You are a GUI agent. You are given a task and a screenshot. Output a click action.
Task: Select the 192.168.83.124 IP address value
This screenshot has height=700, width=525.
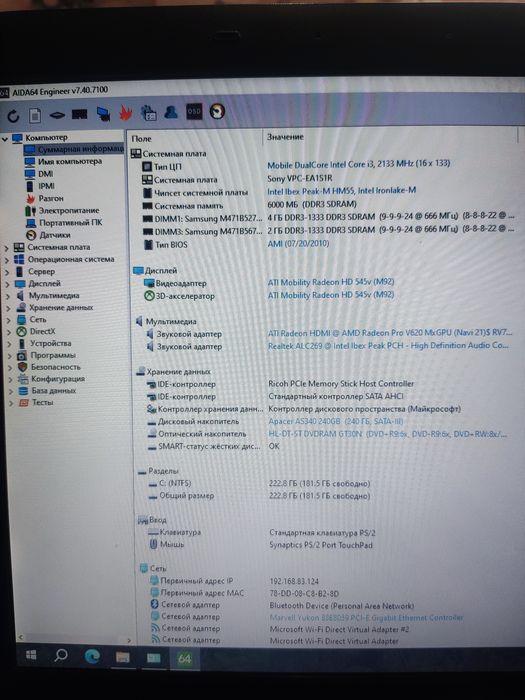pos(294,581)
